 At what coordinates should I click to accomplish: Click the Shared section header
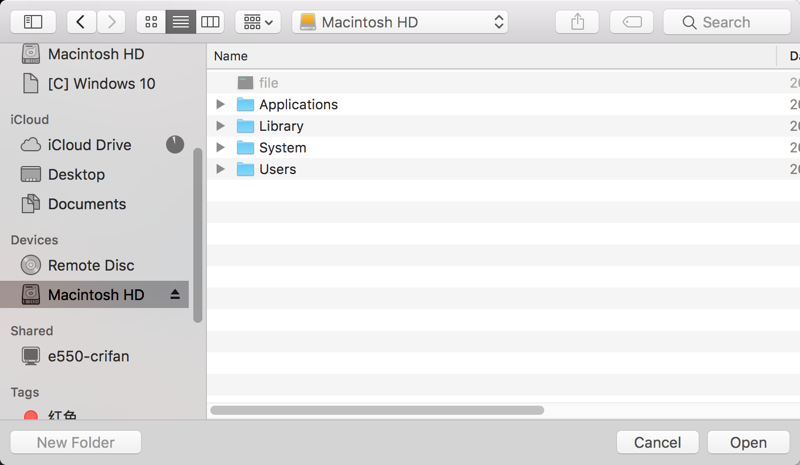[32, 331]
